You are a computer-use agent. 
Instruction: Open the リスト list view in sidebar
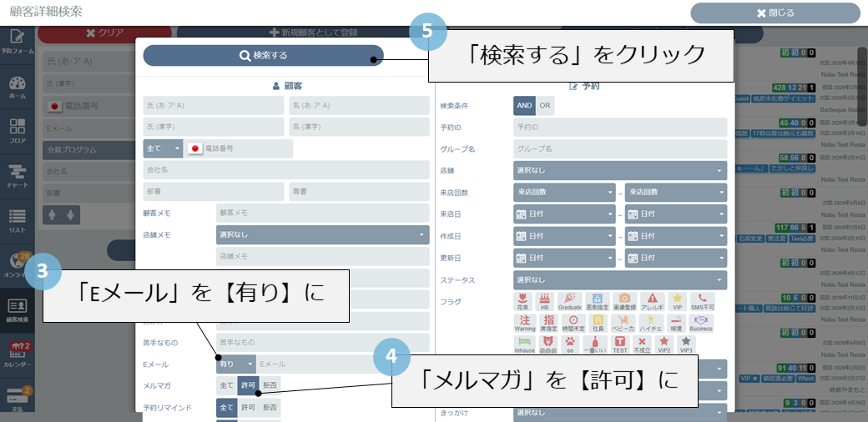tap(17, 219)
